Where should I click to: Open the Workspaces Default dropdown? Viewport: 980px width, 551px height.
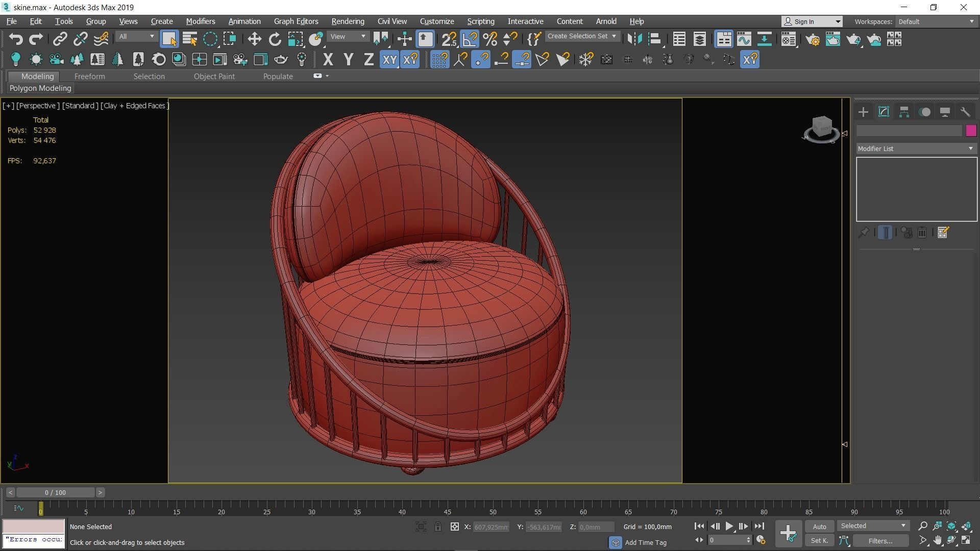[936, 21]
